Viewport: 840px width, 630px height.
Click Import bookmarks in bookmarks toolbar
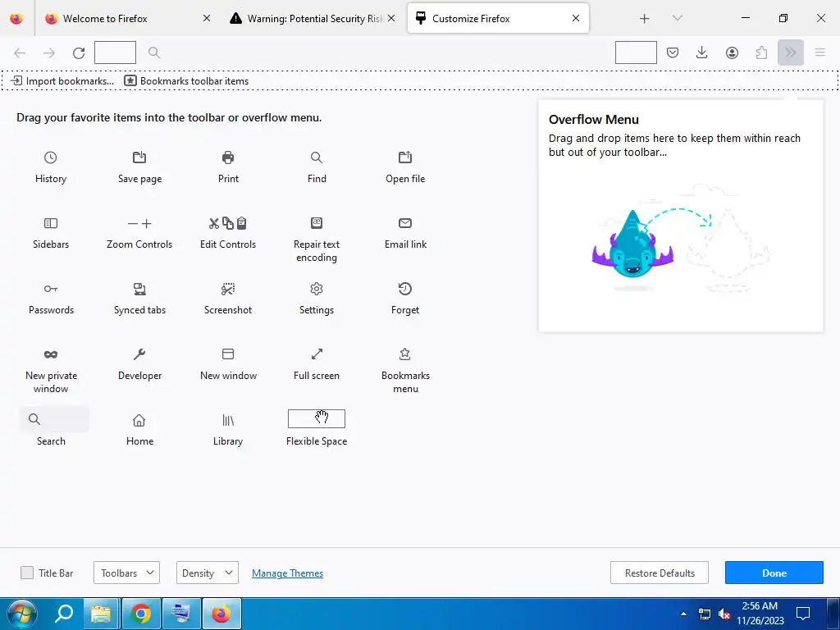click(62, 81)
